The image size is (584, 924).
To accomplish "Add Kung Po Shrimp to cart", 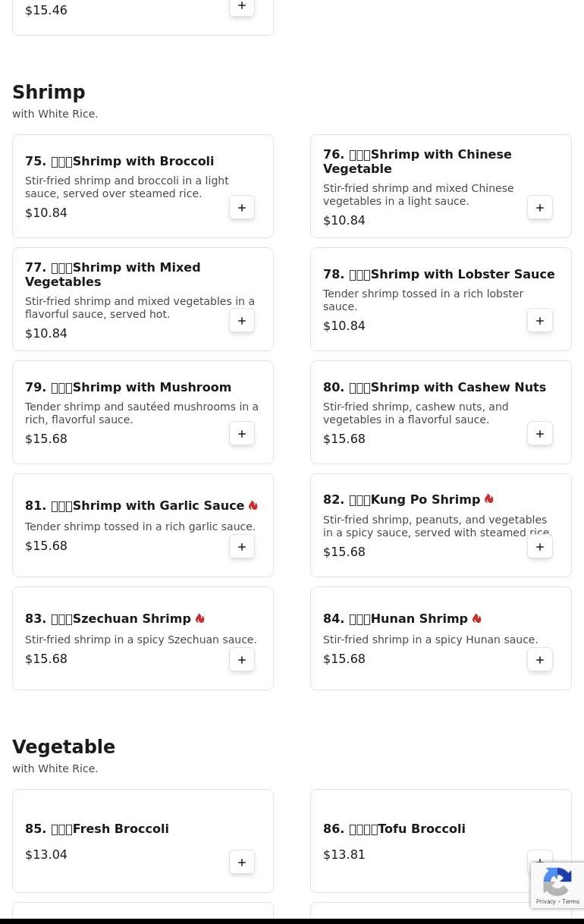I will pyautogui.click(x=540, y=547).
